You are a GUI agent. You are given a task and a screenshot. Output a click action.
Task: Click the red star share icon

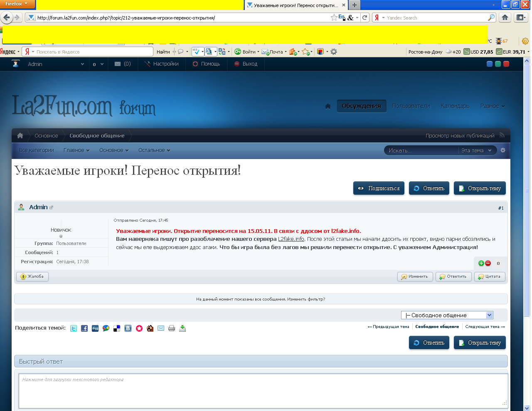139,328
